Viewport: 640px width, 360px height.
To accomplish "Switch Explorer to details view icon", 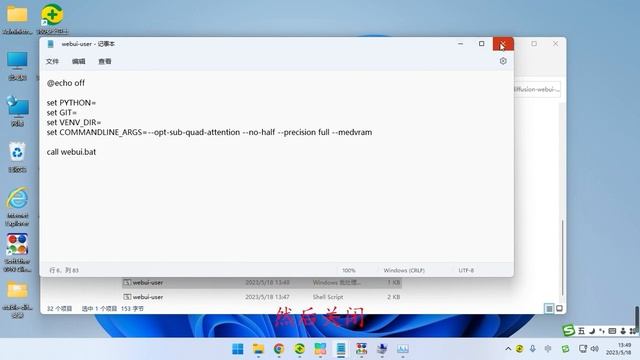I will (x=549, y=309).
